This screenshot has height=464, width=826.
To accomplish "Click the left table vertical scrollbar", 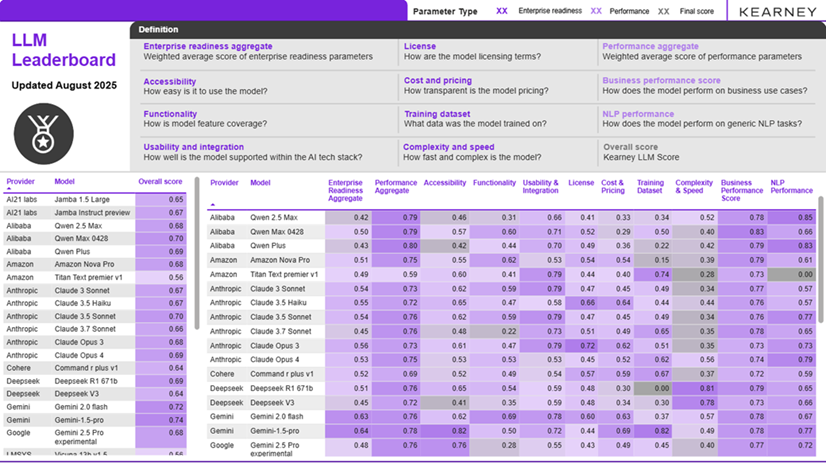I will pos(196,260).
